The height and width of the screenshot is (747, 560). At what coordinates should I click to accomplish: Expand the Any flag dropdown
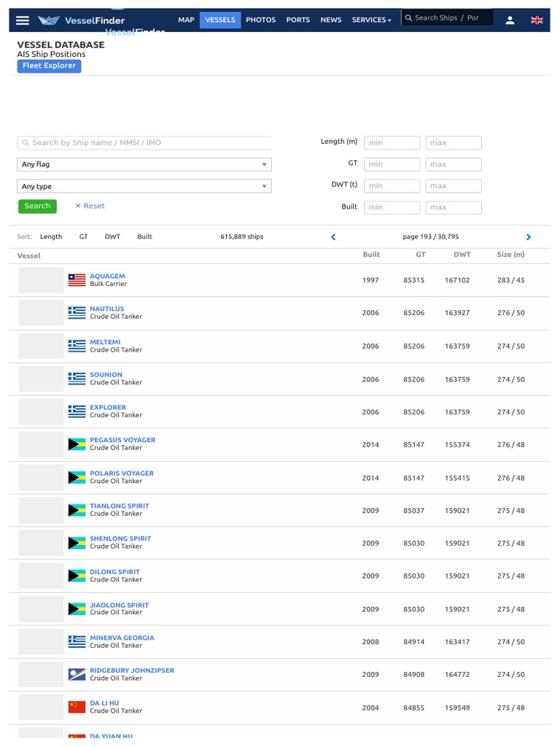[144, 165]
